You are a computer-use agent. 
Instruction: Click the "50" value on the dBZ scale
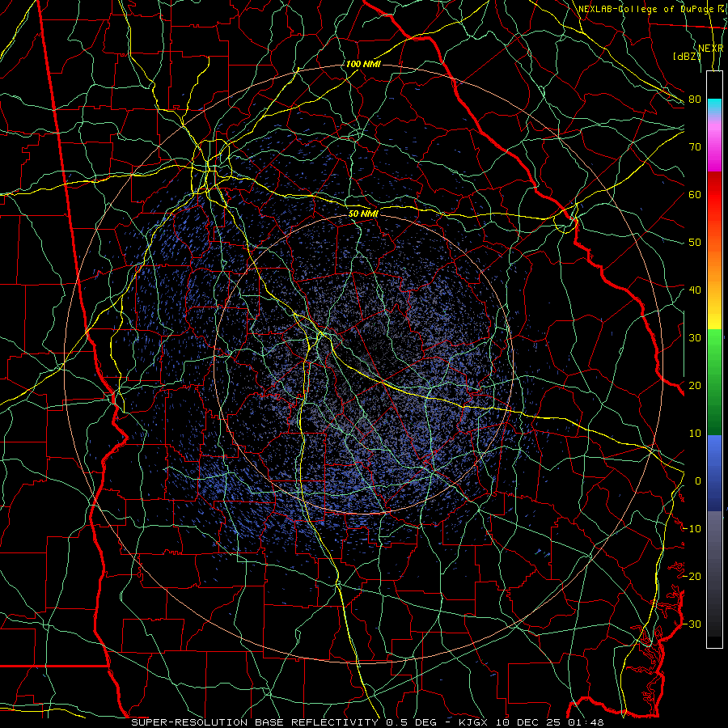pos(695,243)
